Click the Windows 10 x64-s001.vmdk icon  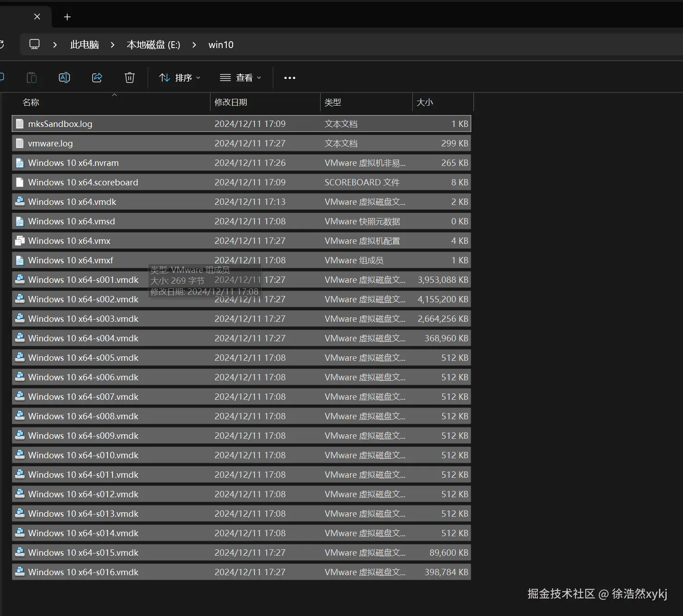20,280
